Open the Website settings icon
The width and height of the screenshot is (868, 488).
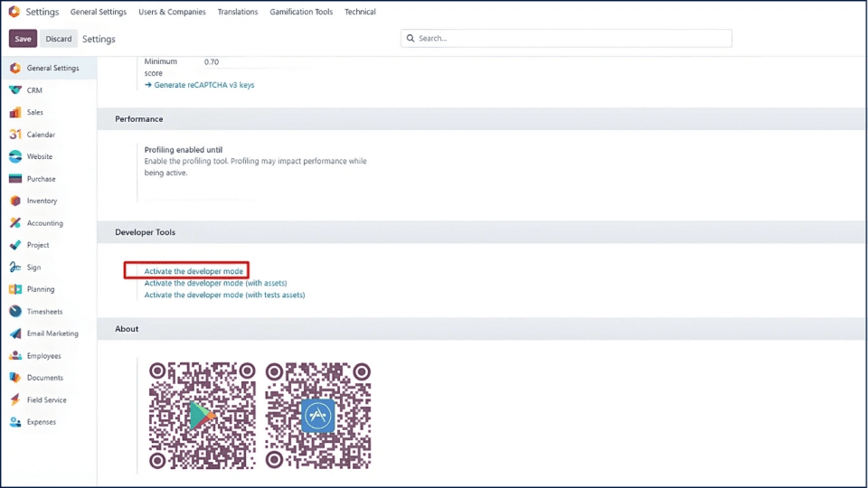tap(15, 156)
